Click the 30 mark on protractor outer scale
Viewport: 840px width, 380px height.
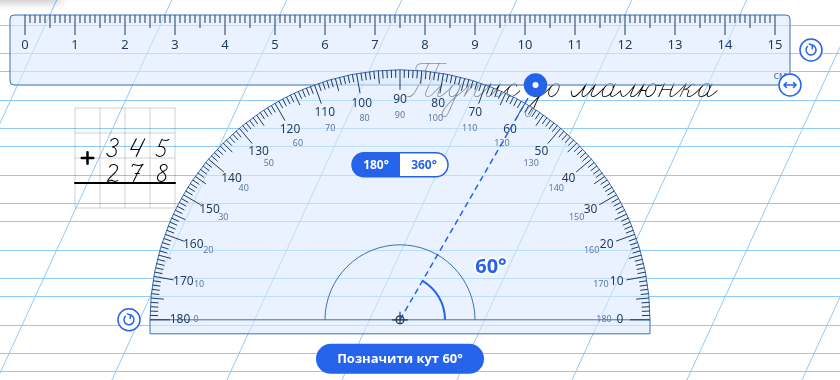click(590, 208)
